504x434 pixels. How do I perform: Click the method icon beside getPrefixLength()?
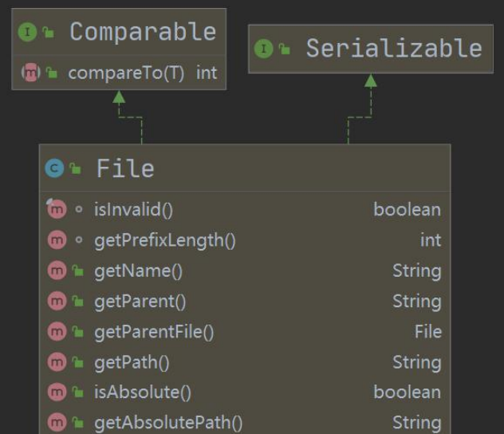coord(56,240)
